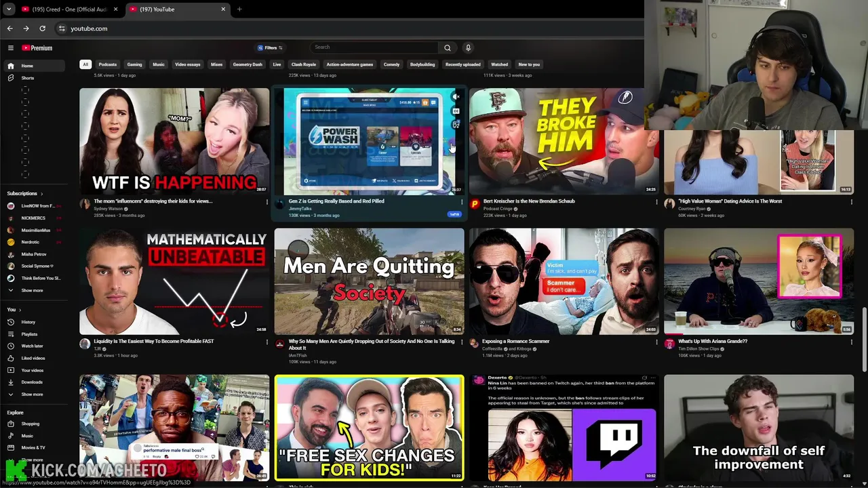Select the 'All' filter chip
868x488 pixels.
click(x=85, y=64)
